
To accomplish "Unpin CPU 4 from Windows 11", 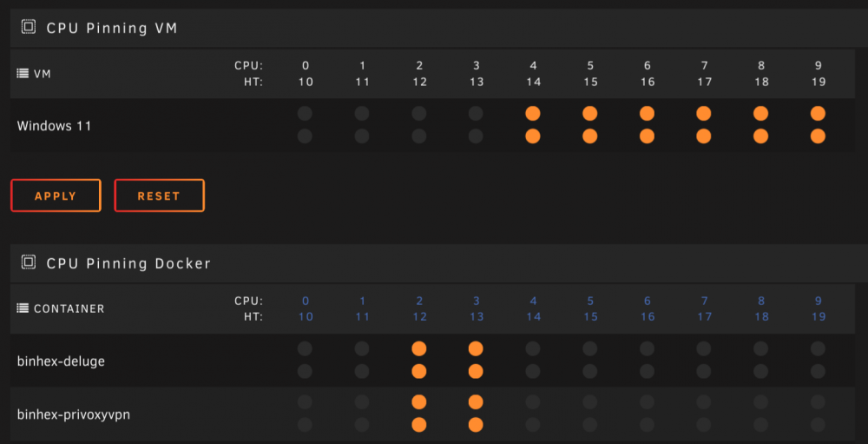I will pos(533,114).
